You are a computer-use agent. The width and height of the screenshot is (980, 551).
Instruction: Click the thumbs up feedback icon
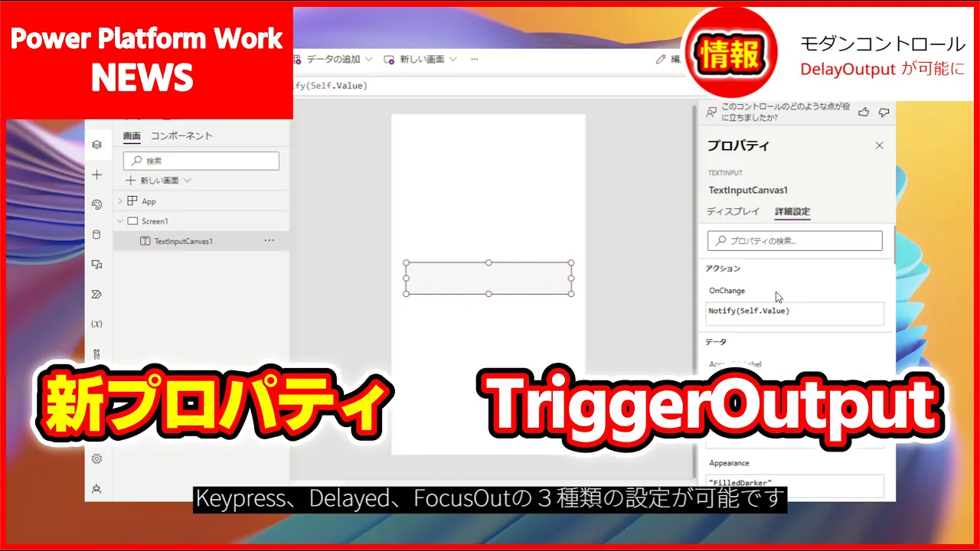(864, 112)
